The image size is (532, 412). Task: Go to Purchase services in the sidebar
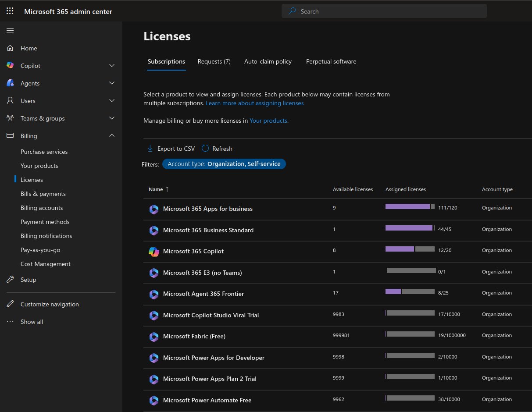(44, 152)
